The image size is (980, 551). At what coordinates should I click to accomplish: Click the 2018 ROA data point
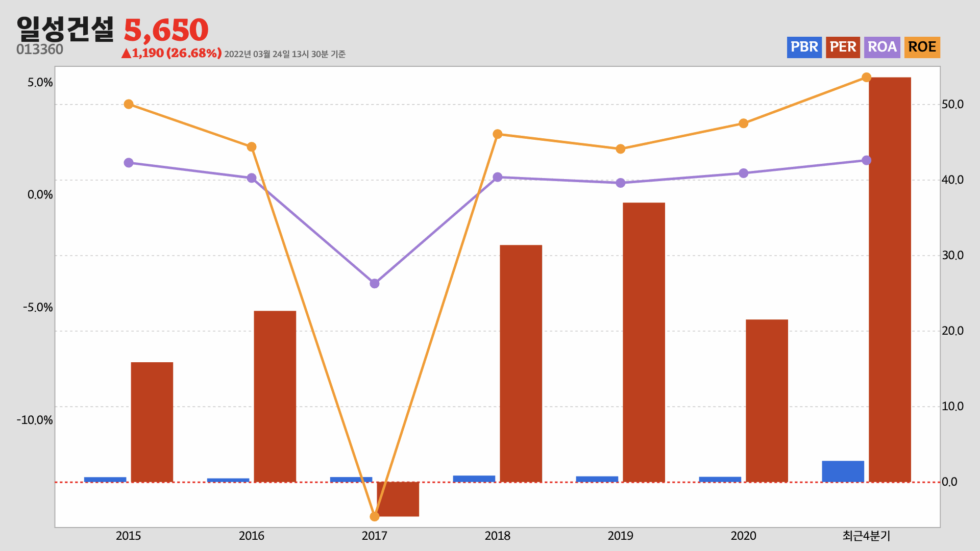(498, 178)
